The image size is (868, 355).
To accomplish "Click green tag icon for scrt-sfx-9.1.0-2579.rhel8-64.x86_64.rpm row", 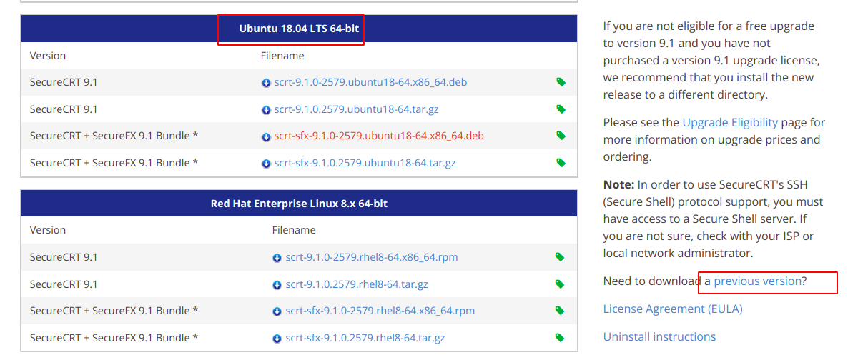I will point(561,311).
